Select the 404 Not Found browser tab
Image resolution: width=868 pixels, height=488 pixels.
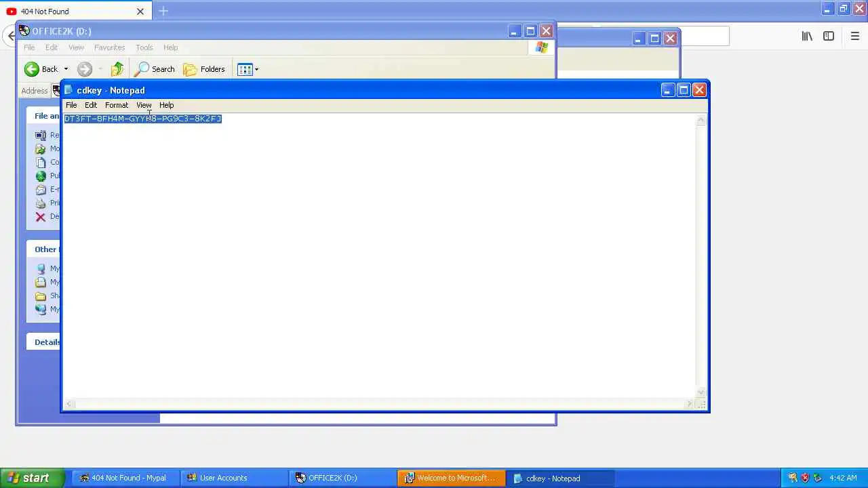pyautogui.click(x=75, y=12)
